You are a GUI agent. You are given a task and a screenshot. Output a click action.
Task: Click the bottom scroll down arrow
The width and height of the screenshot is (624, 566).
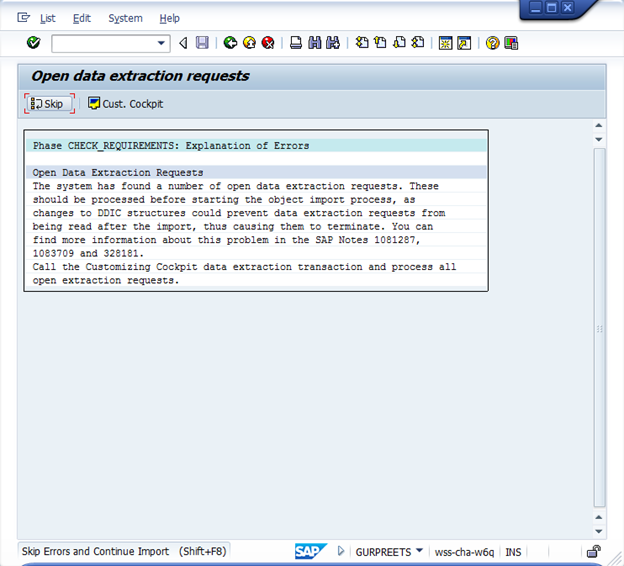click(599, 531)
